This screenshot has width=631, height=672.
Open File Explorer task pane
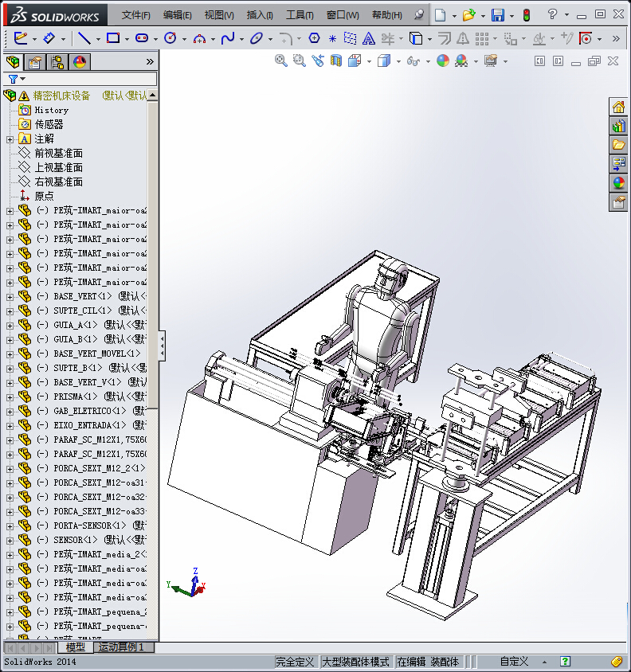[618, 145]
